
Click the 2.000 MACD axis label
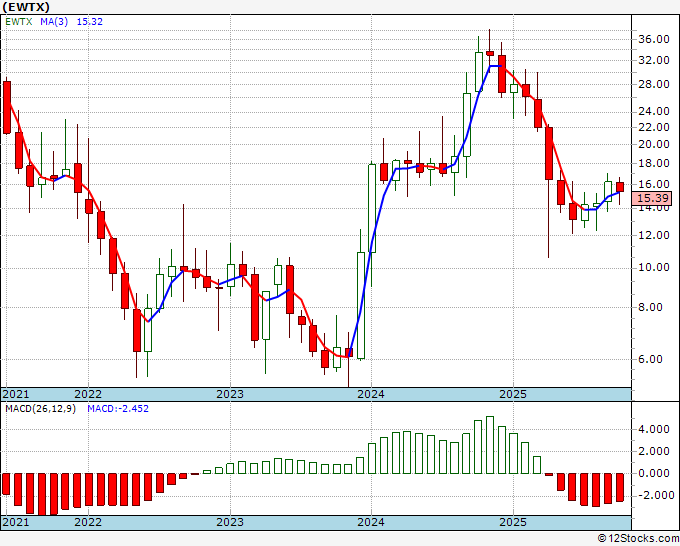(654, 451)
